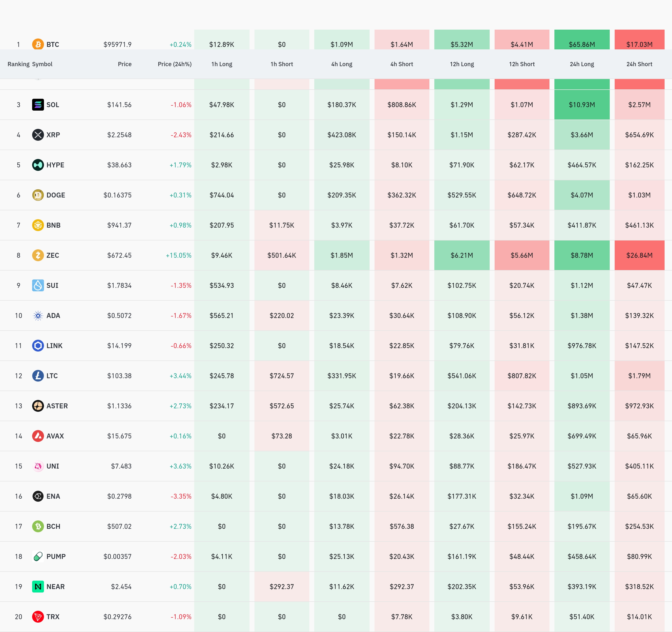Screen dimensions: 672x632
Task: Sort table by 1h Long header
Action: click(221, 64)
